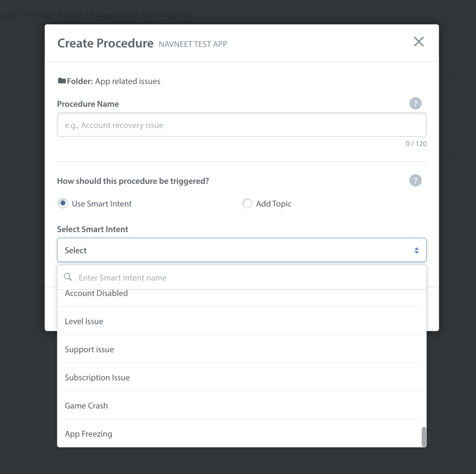Click the Procedure Name text field

click(242, 125)
